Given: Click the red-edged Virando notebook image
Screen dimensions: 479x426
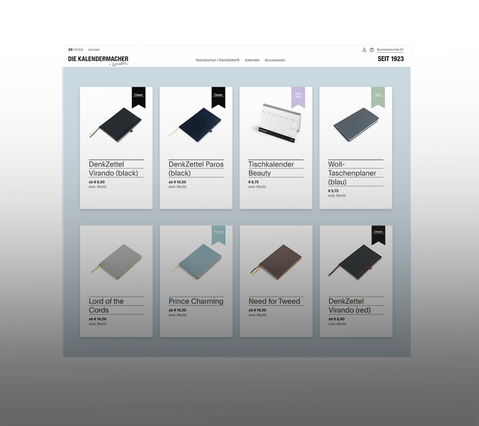Looking at the screenshot, I should pyautogui.click(x=355, y=262).
